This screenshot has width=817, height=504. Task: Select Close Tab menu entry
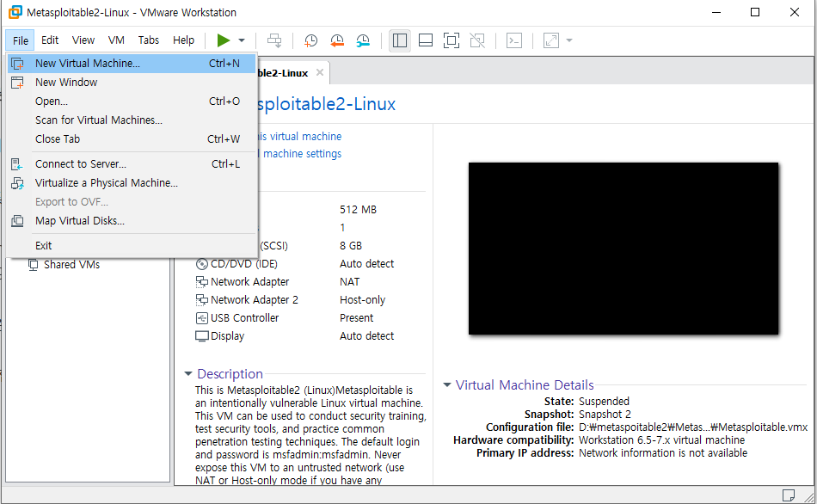[x=132, y=139]
